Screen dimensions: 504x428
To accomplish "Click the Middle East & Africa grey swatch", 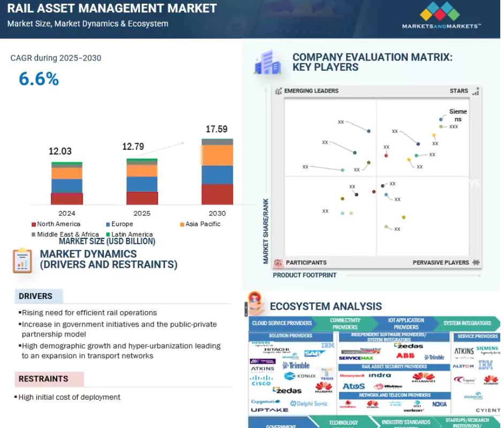I will [34, 235].
